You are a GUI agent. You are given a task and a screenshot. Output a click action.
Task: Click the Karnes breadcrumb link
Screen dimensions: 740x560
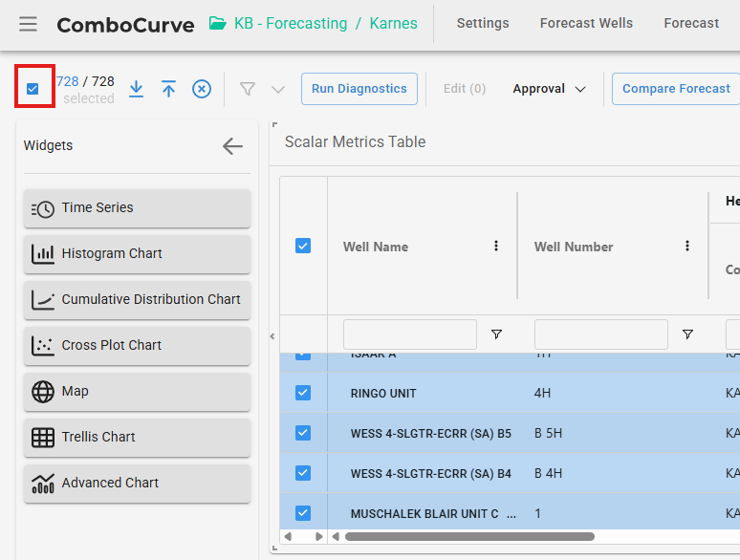[x=393, y=23]
